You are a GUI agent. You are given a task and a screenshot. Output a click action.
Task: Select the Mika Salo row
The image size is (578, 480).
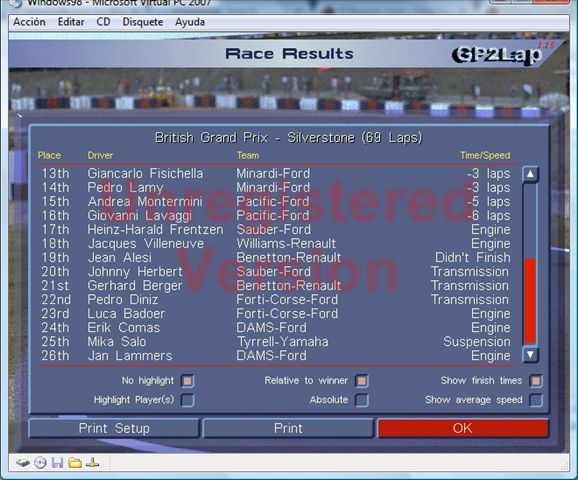pyautogui.click(x=276, y=342)
